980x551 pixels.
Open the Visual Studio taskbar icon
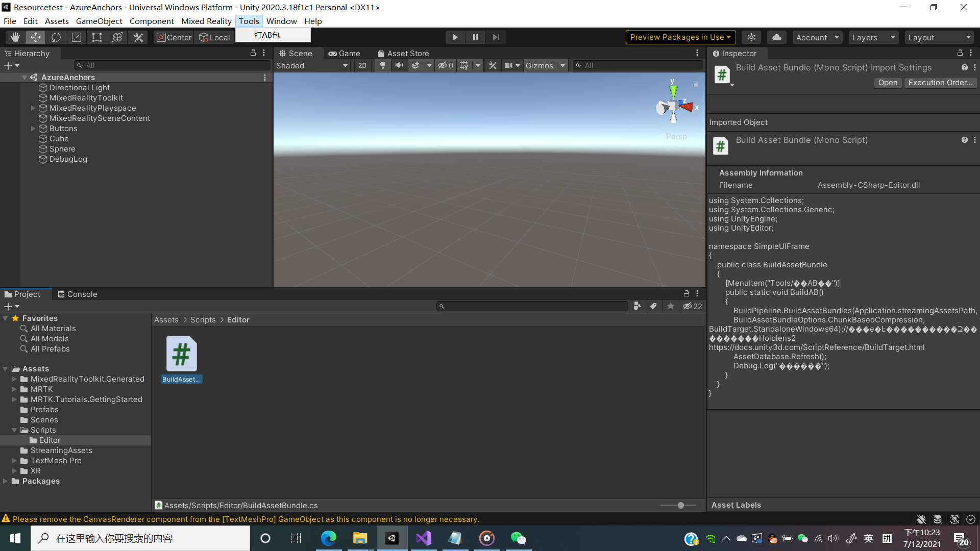pos(423,538)
